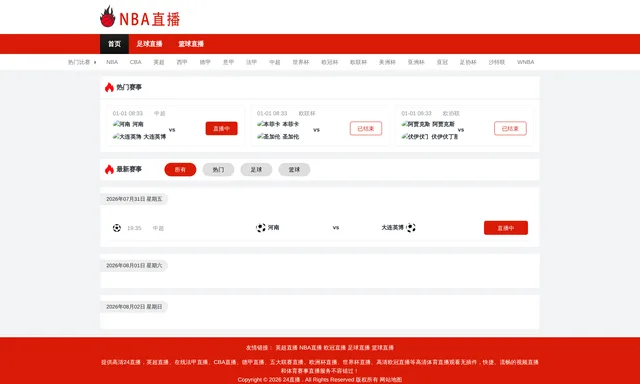Open 篮球直播 footer friendly link
The image size is (640, 384).
pos(383,348)
